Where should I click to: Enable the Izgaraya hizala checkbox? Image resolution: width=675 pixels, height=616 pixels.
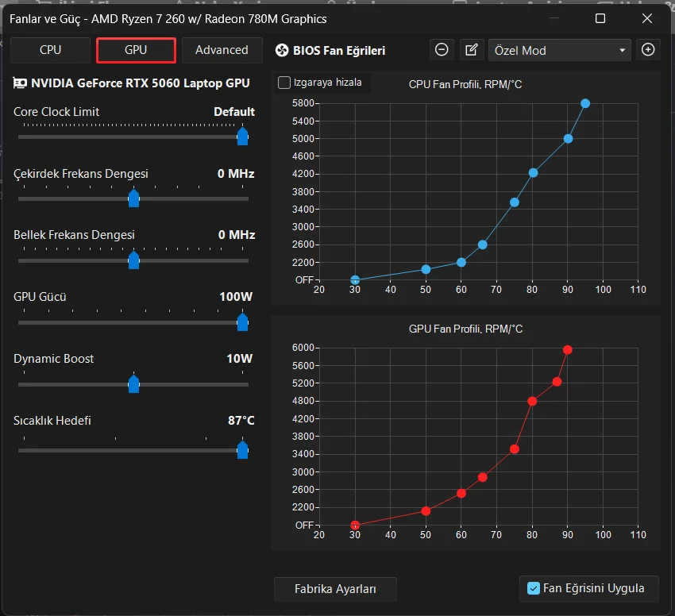pos(284,83)
